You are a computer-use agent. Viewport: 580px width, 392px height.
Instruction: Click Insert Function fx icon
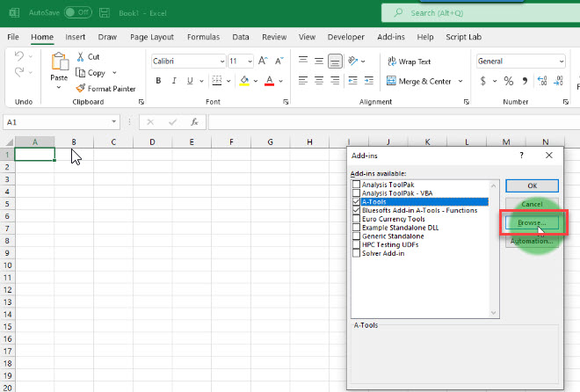(x=194, y=122)
